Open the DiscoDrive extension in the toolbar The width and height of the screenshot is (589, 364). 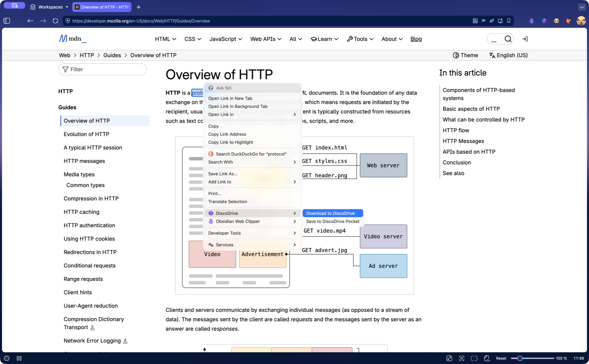point(544,21)
